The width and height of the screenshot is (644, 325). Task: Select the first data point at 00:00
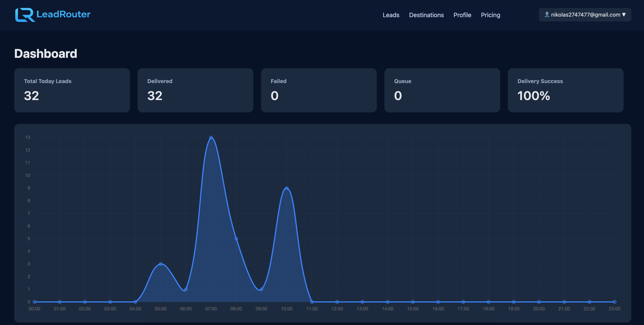[34, 302]
